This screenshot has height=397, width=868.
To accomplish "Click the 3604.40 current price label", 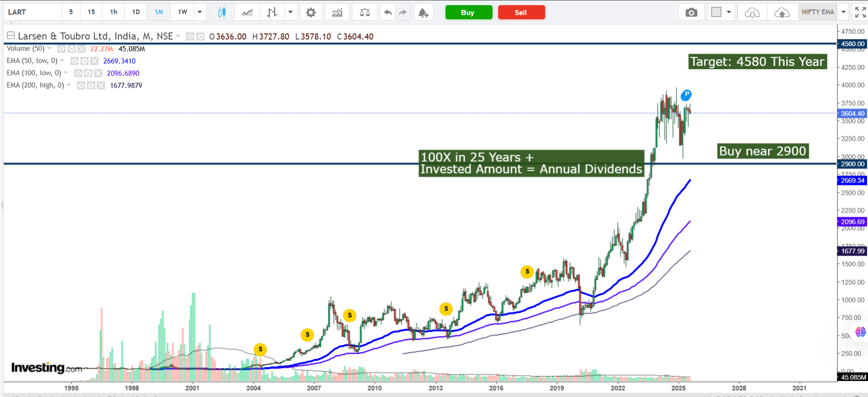I will click(852, 113).
